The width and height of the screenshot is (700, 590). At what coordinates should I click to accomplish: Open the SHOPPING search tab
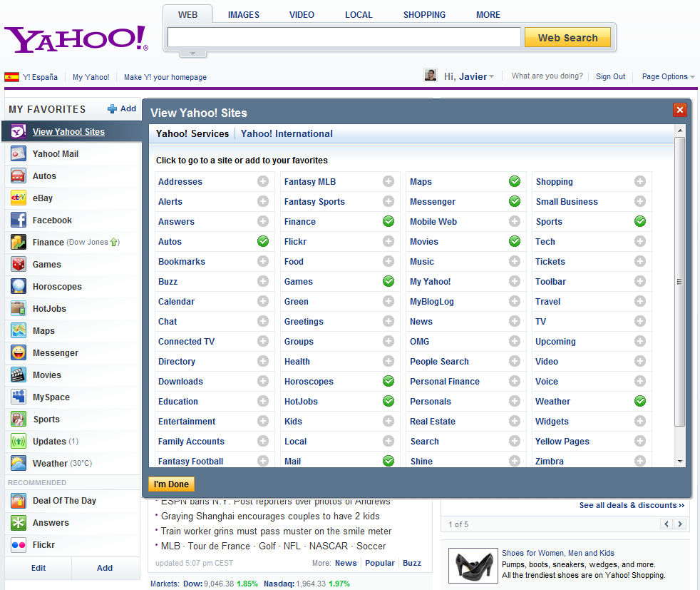[x=424, y=15]
